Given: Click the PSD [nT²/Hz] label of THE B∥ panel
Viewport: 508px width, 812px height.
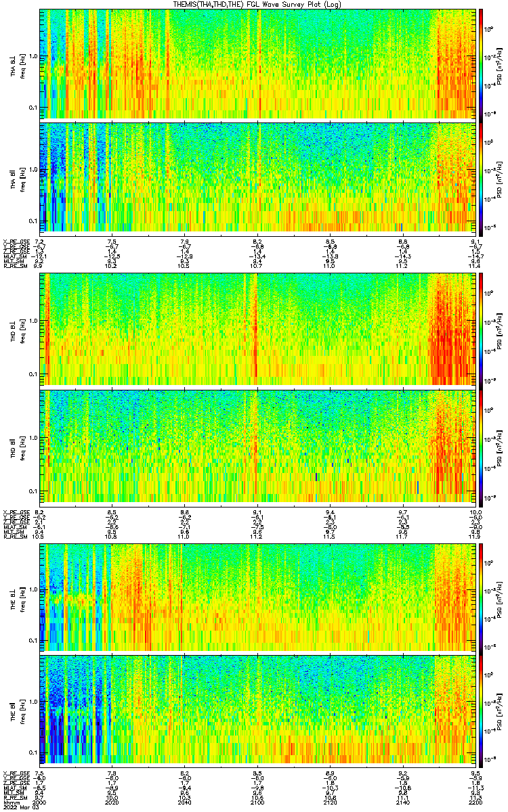Looking at the screenshot, I should click(500, 710).
